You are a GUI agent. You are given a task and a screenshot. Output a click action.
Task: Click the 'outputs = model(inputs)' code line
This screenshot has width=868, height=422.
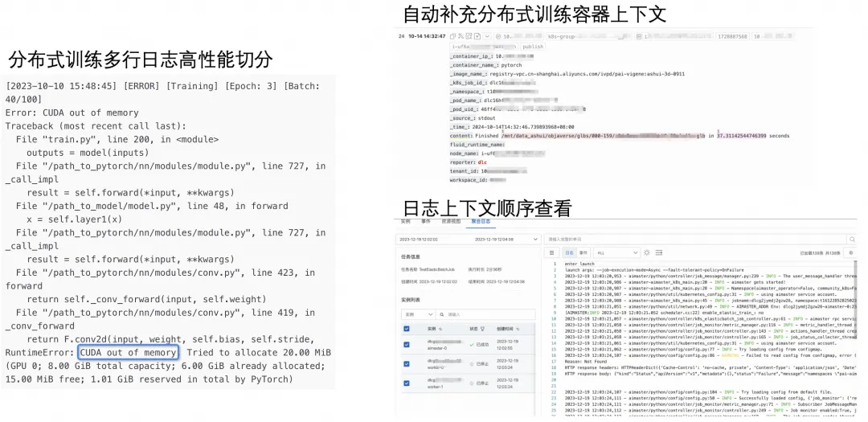pyautogui.click(x=88, y=152)
